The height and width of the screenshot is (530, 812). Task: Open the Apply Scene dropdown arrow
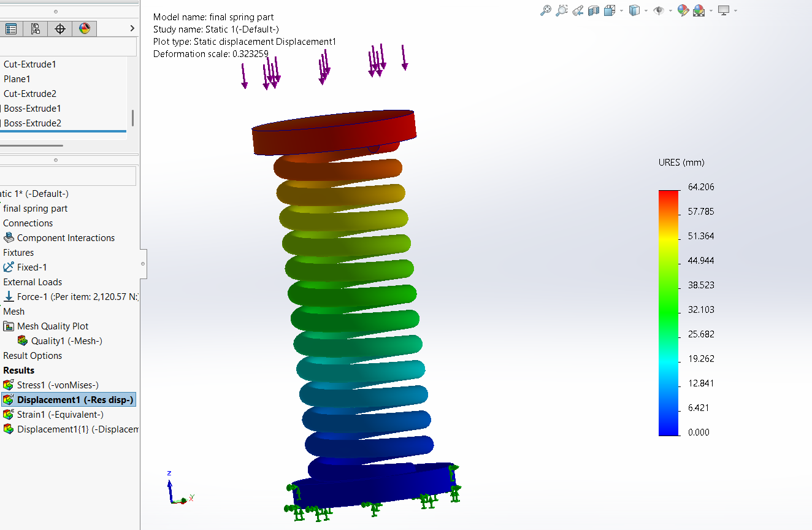click(x=711, y=11)
